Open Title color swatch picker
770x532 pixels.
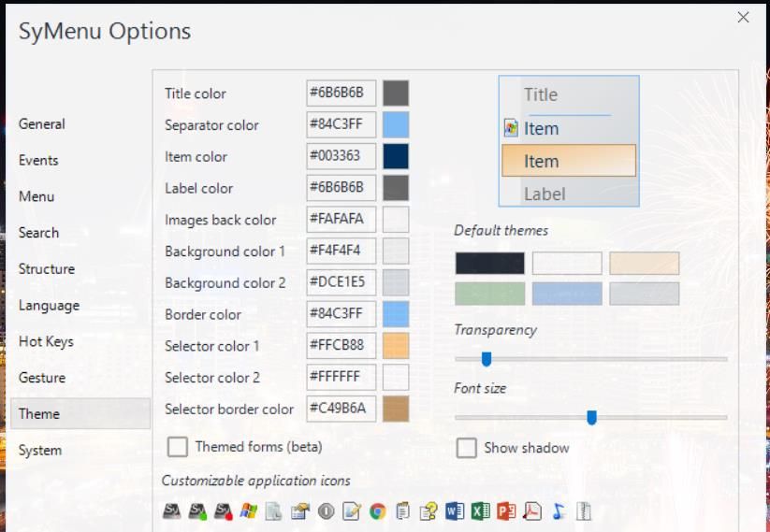pyautogui.click(x=396, y=93)
